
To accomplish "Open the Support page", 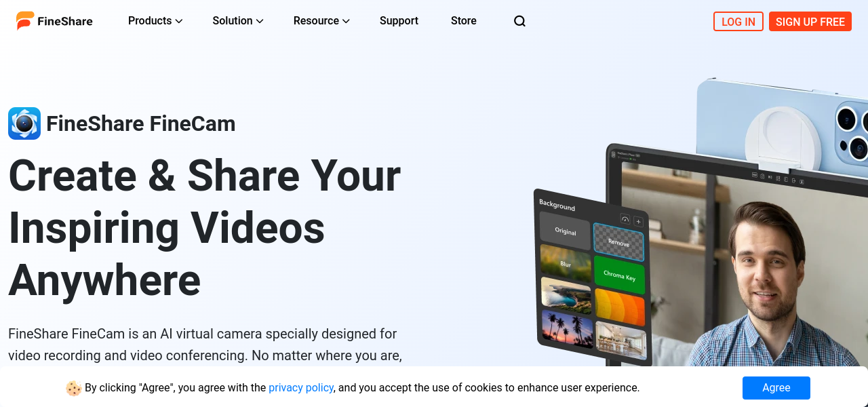I will [399, 21].
